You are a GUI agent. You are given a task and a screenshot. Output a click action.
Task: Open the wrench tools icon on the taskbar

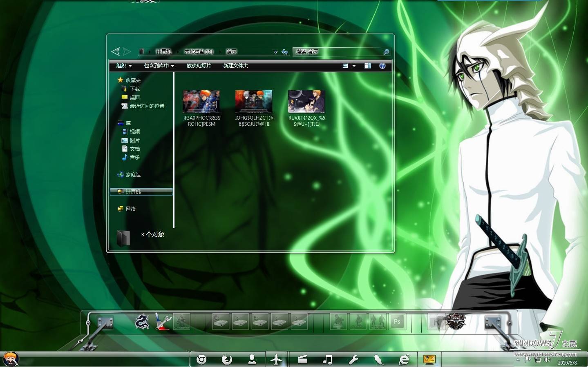click(x=353, y=360)
